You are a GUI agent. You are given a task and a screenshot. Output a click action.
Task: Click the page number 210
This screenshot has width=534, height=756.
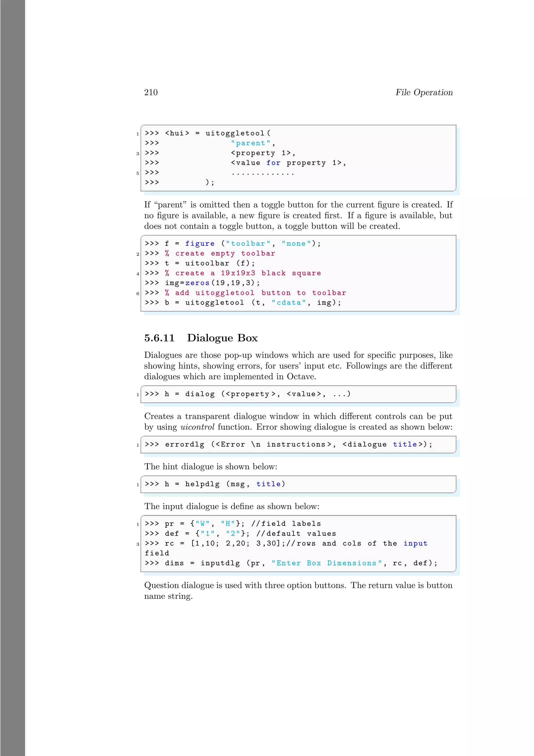pos(151,92)
